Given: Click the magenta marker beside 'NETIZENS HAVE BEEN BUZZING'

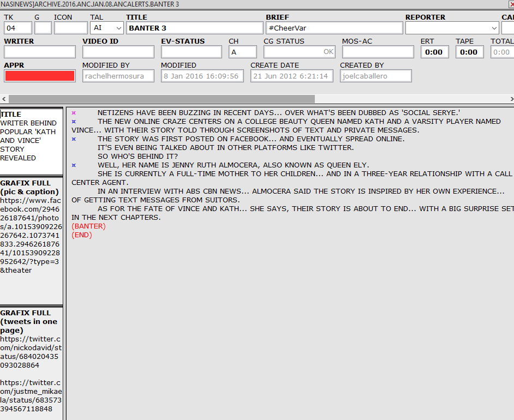Looking at the screenshot, I should (x=74, y=113).
